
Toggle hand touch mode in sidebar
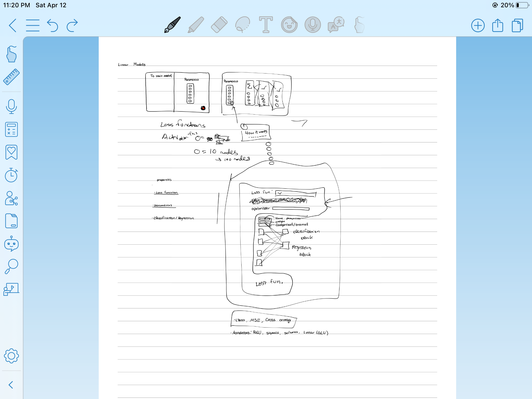[x=11, y=54]
